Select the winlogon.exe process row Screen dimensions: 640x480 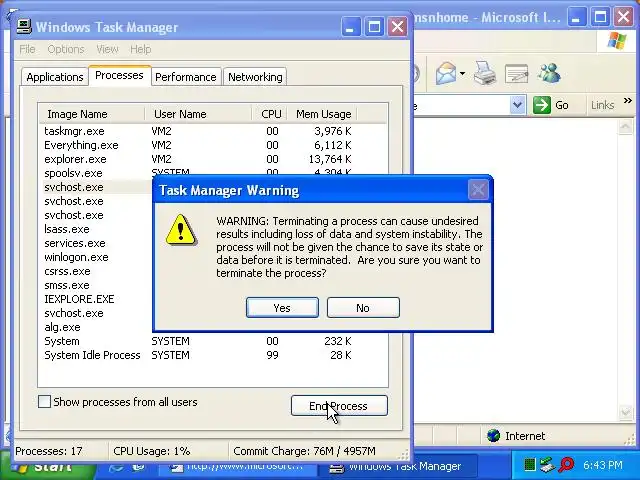tap(97, 257)
